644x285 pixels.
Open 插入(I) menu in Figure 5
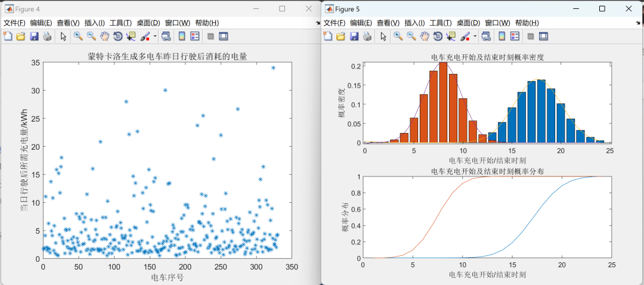[415, 23]
